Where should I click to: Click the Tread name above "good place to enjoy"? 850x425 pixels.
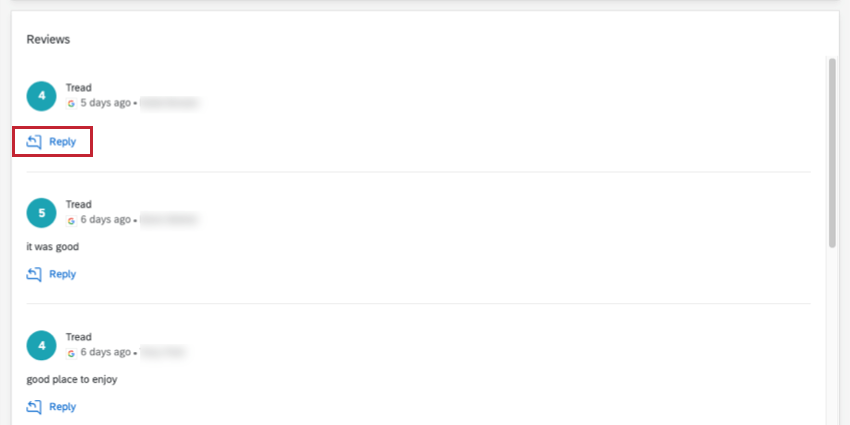click(79, 337)
